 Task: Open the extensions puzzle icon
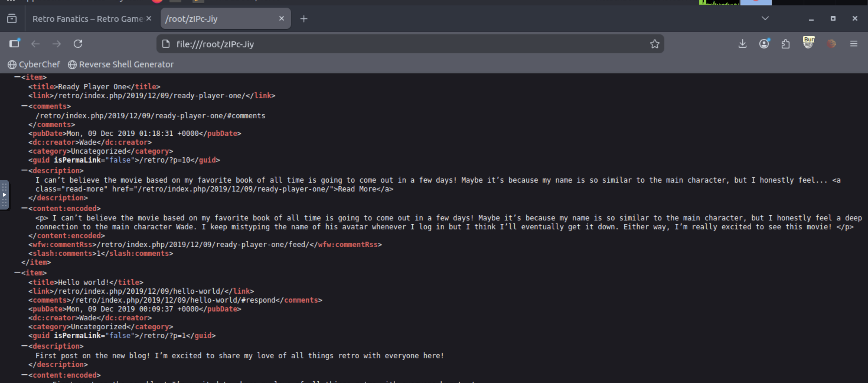point(785,44)
